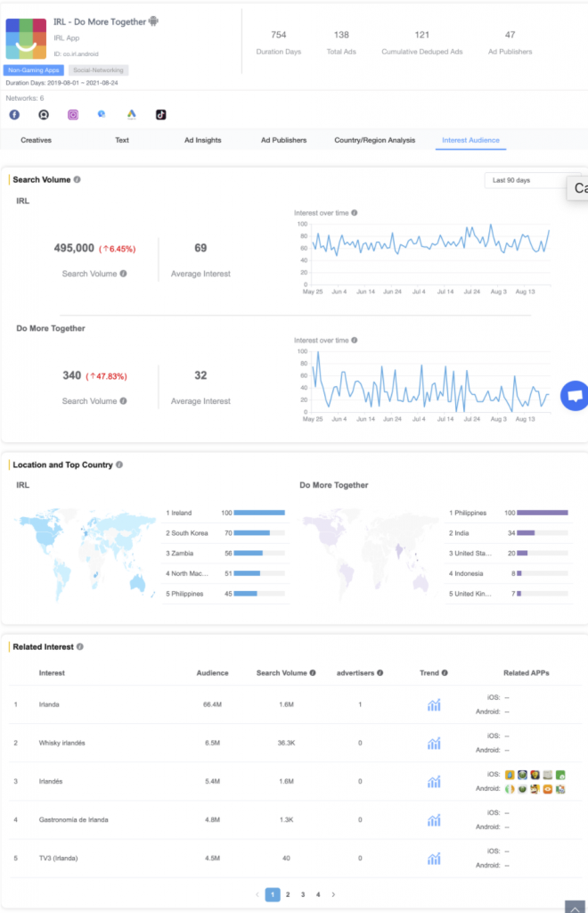588x913 pixels.
Task: Click the IRL - Do More Together title
Action: [x=100, y=22]
